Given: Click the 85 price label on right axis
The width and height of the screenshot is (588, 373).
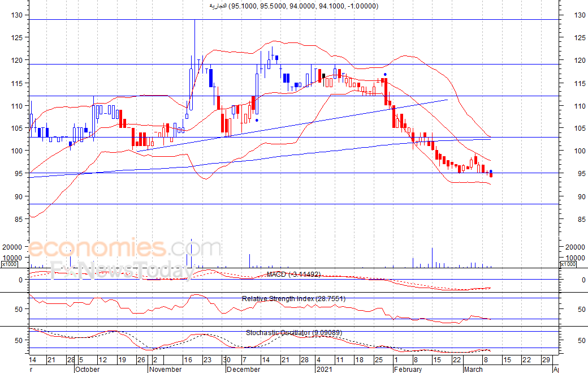Looking at the screenshot, I should coord(582,219).
